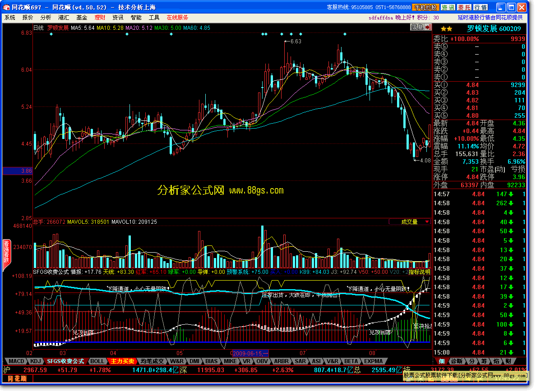Select the 细 detail tab

[442, 362]
